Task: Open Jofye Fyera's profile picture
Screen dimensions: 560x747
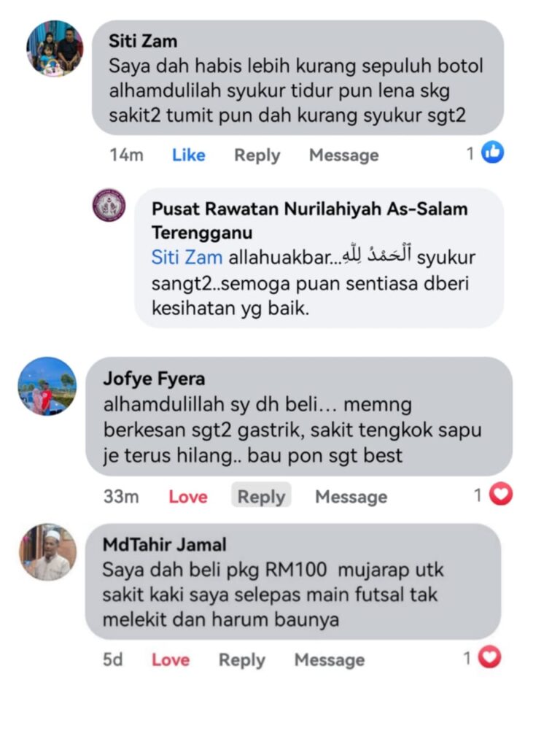Action: pos(47,386)
